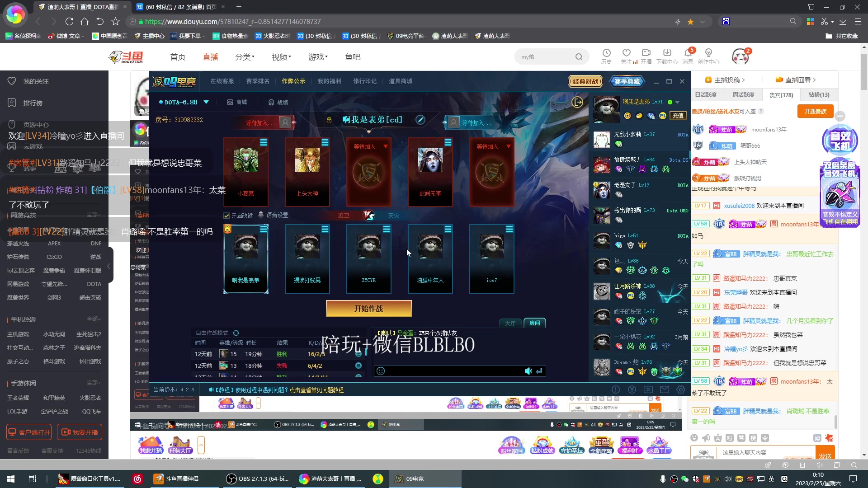Click the 充值 recharge button

[x=678, y=116]
